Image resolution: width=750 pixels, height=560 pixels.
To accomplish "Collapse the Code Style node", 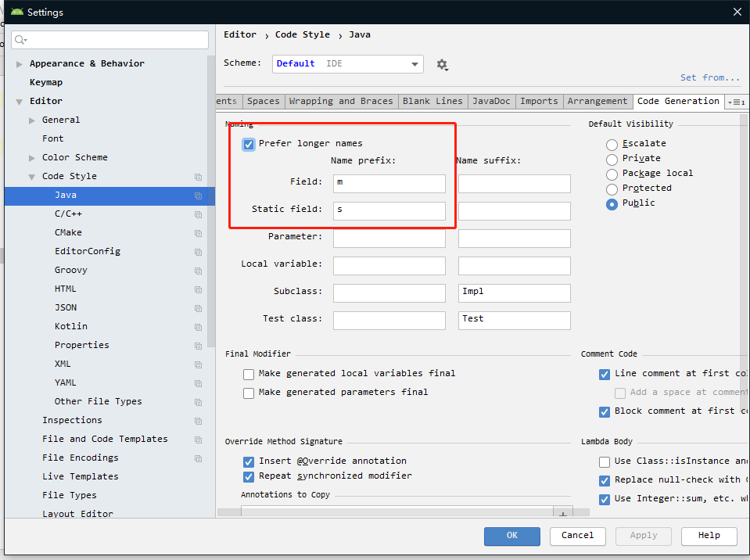I will 31,177.
